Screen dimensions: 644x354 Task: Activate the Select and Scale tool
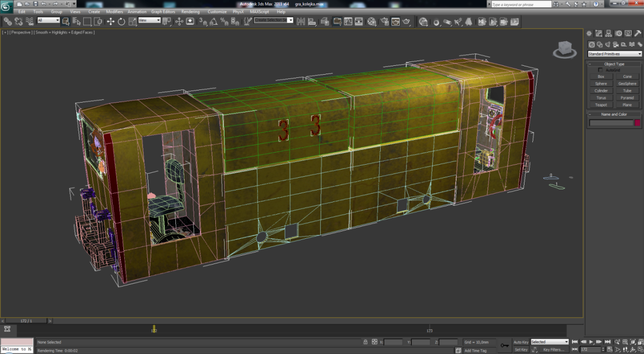click(x=132, y=22)
